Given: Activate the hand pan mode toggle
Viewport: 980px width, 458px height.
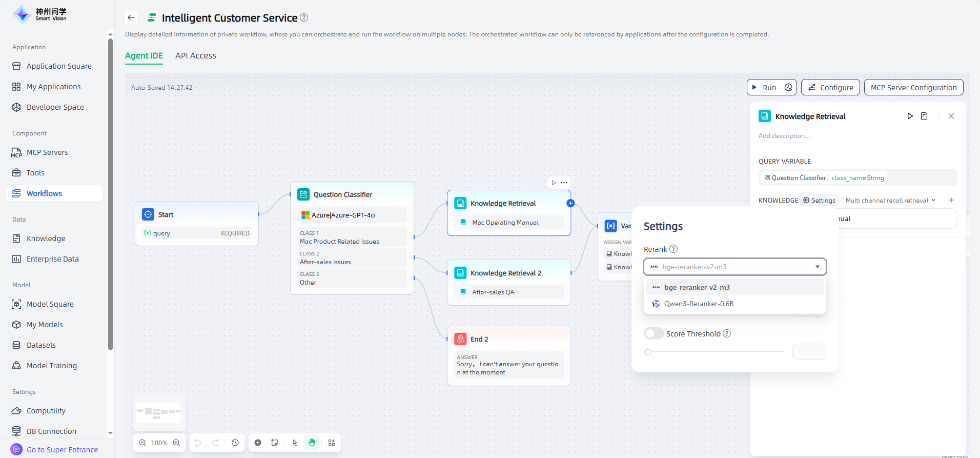Looking at the screenshot, I should tap(312, 443).
